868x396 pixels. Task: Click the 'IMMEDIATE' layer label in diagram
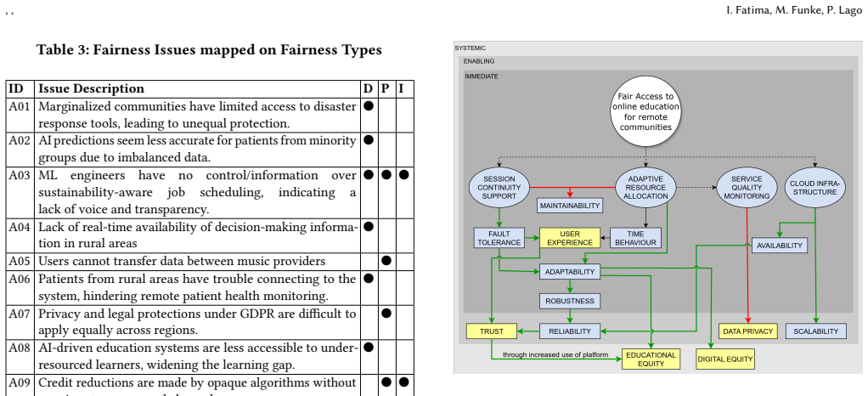pos(481,76)
